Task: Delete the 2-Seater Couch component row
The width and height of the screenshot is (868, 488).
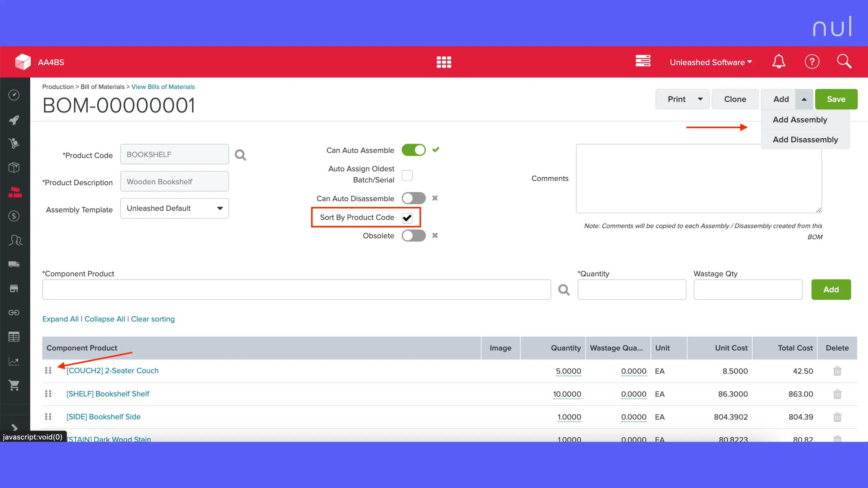Action: pyautogui.click(x=837, y=371)
